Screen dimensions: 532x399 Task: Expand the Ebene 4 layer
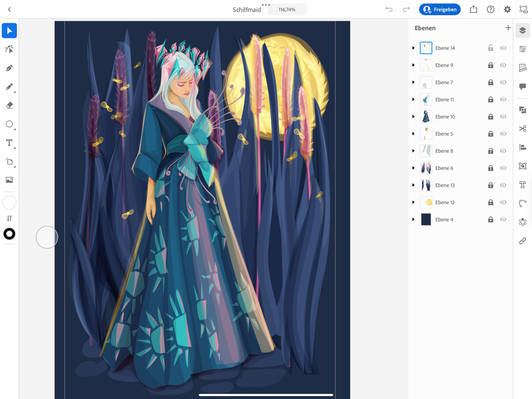click(x=413, y=219)
